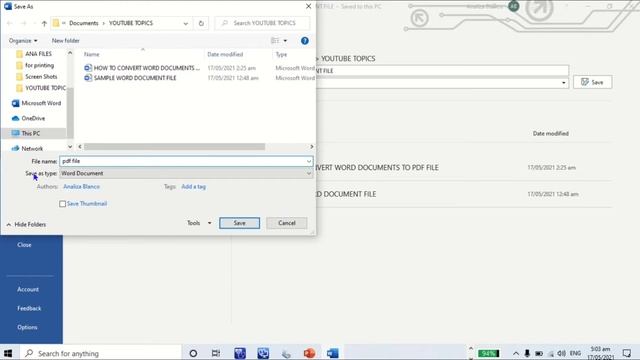This screenshot has width=640, height=360.
Task: Click ENG language indicator in tray
Action: pos(575,353)
